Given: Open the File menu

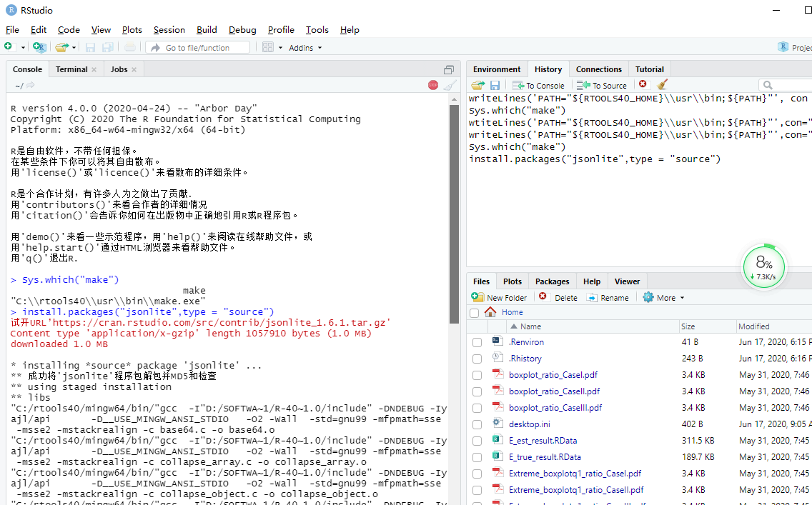Looking at the screenshot, I should 12,30.
